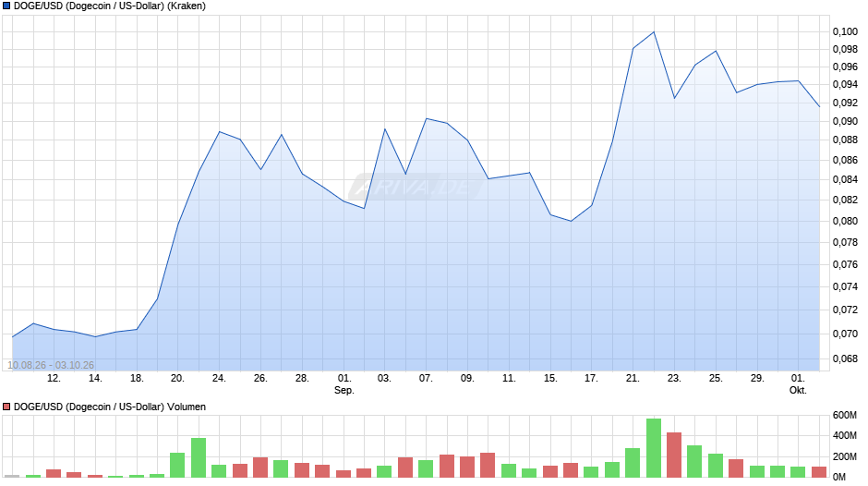Click the '25.' date axis label
Viewport: 868px width, 486px height.
point(716,378)
